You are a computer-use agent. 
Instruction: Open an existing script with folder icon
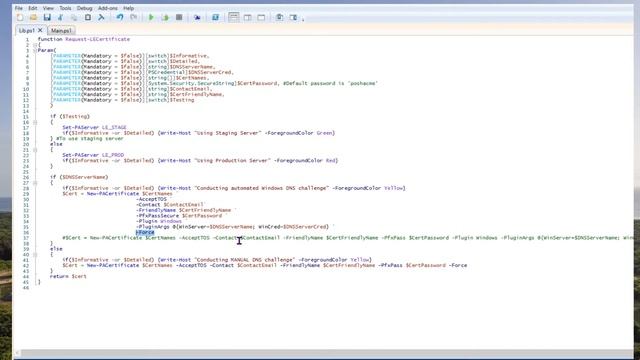[x=33, y=18]
